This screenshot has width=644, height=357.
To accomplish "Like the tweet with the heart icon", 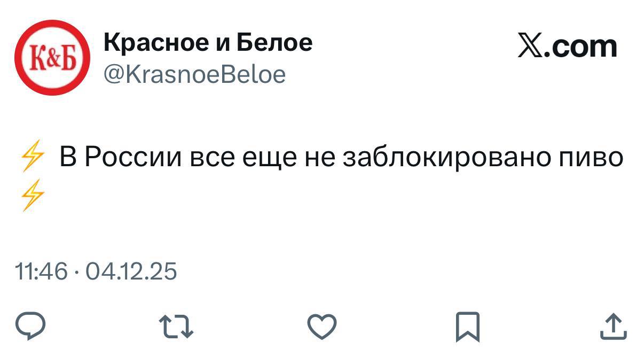I will pos(323,327).
